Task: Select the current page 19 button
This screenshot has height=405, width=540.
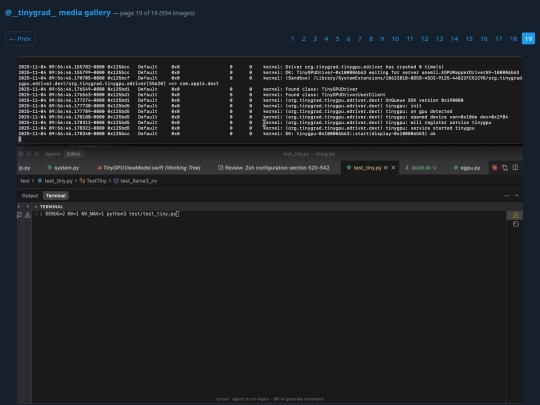Action: (x=528, y=39)
